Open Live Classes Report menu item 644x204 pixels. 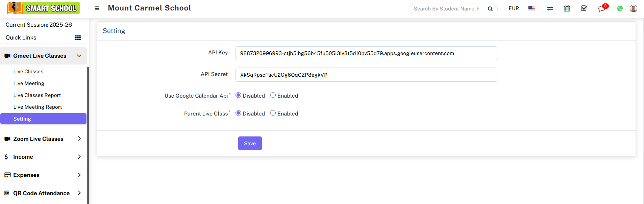[37, 95]
